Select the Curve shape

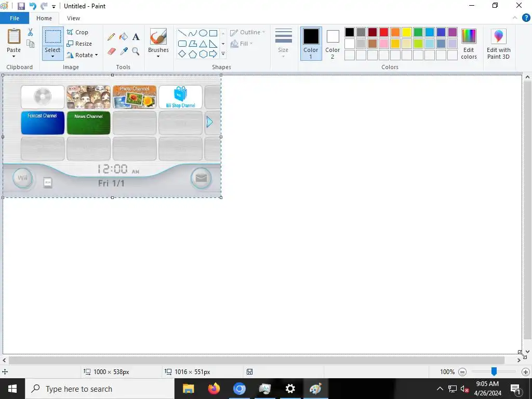tap(193, 33)
